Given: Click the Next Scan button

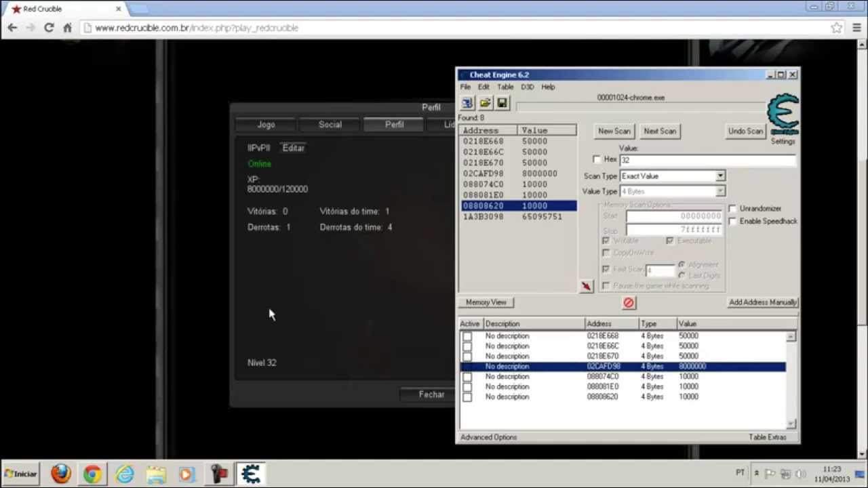Looking at the screenshot, I should (660, 131).
